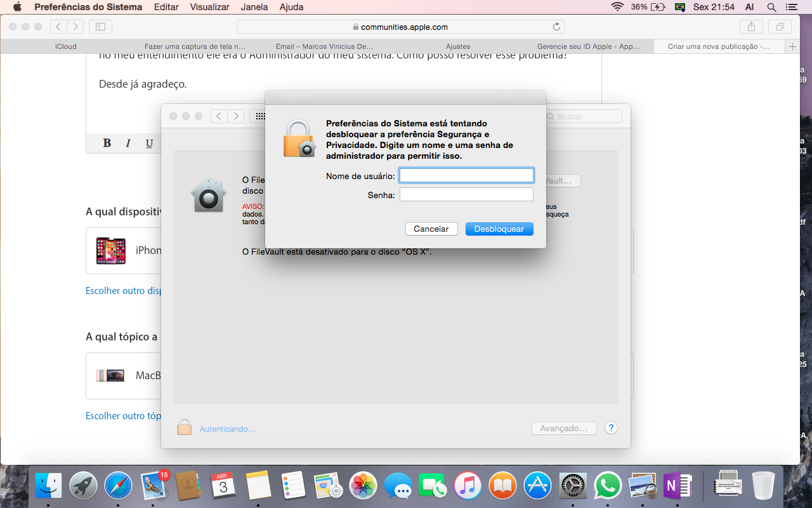Open Spotlight search magnifier
The width and height of the screenshot is (812, 508).
(x=771, y=7)
